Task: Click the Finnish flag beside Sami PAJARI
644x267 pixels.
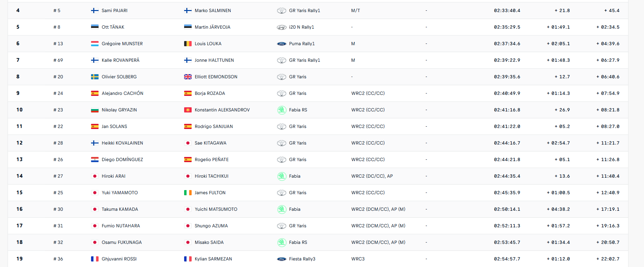Action: [95, 11]
